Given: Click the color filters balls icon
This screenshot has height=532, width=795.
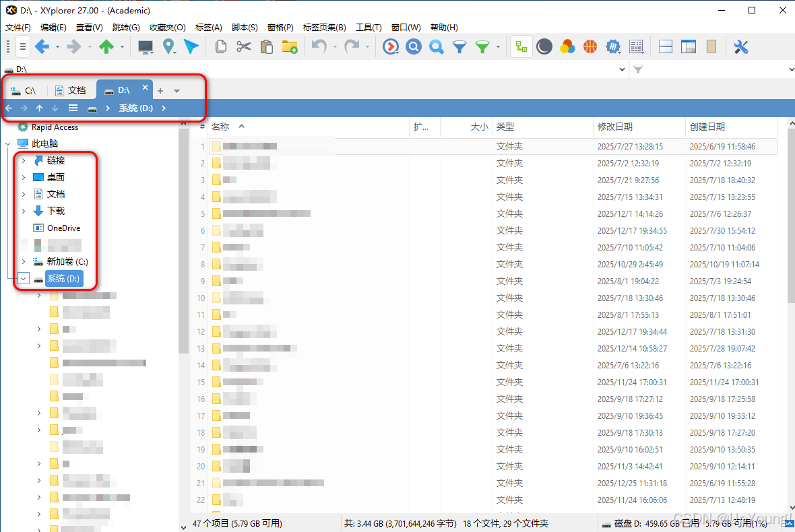Looking at the screenshot, I should (x=567, y=47).
